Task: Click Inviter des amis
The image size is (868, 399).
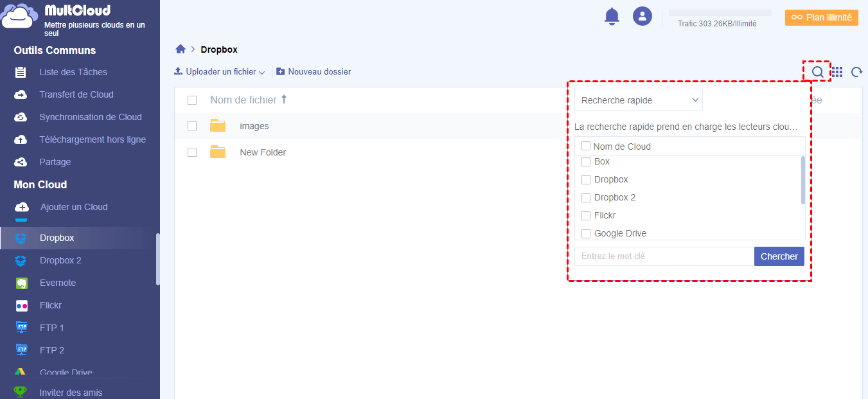Action: click(x=71, y=392)
